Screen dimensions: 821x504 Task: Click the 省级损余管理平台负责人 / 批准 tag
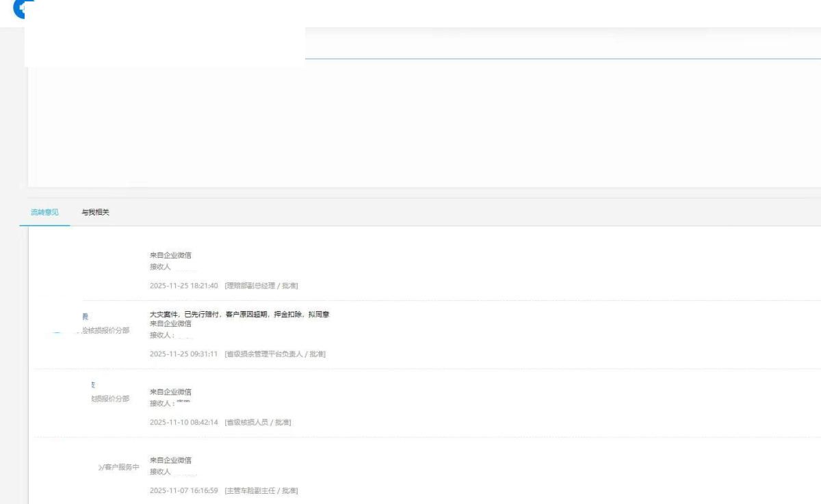tap(274, 354)
